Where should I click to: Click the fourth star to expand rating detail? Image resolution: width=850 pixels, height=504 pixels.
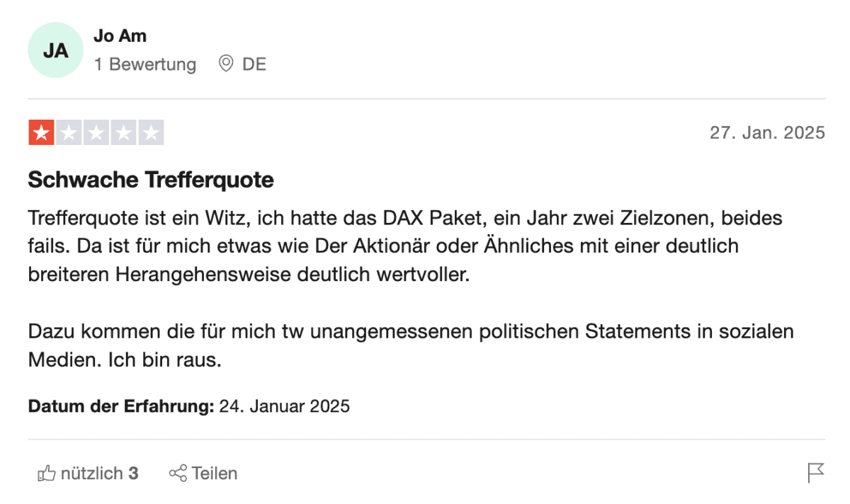124,132
